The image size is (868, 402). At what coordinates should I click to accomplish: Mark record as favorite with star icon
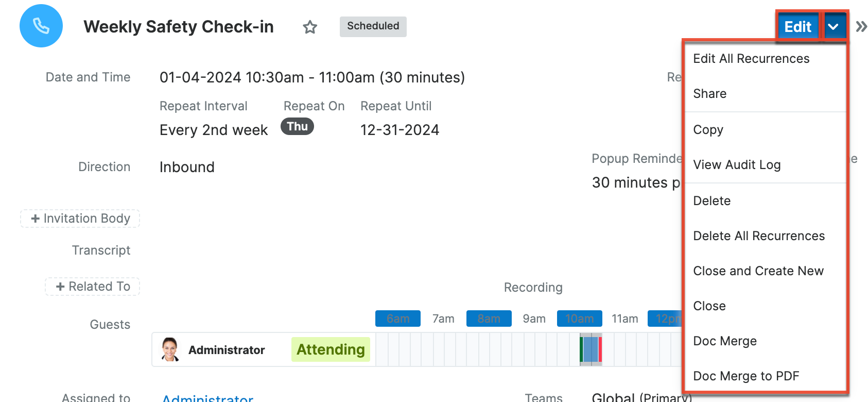click(310, 27)
